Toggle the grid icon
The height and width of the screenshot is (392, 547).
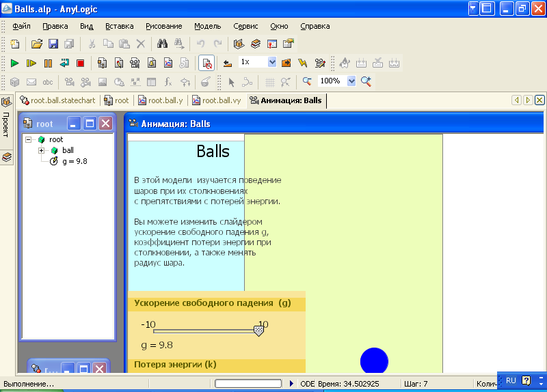click(269, 82)
